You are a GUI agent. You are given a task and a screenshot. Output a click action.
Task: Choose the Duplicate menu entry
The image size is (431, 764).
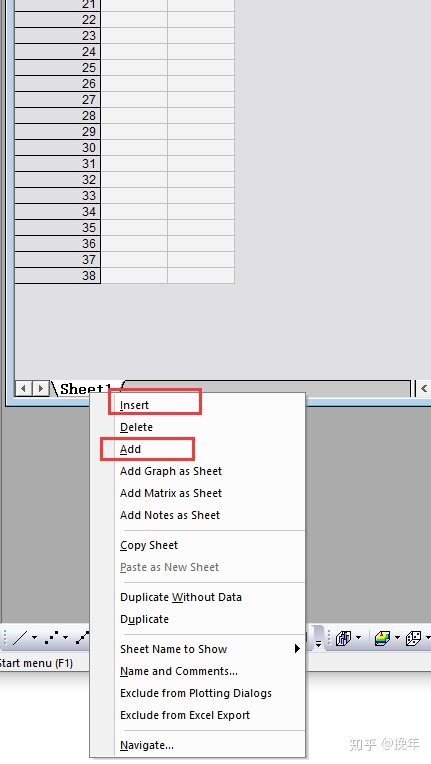pyautogui.click(x=209, y=619)
